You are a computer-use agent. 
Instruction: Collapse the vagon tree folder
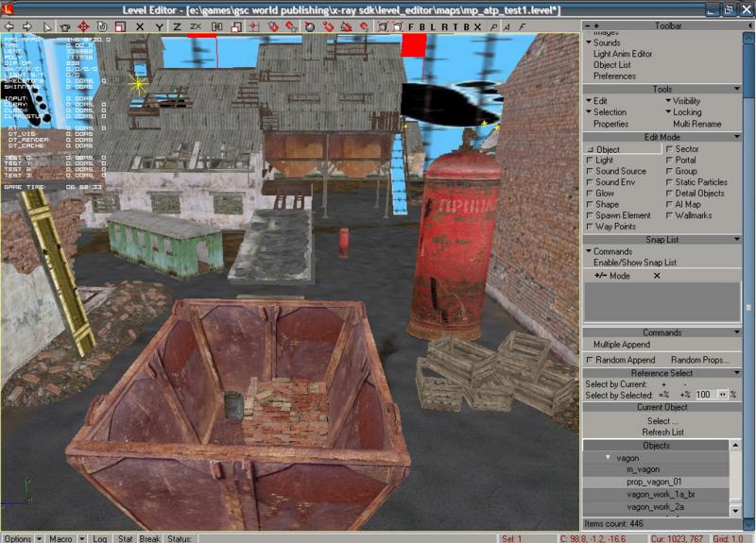pyautogui.click(x=608, y=457)
